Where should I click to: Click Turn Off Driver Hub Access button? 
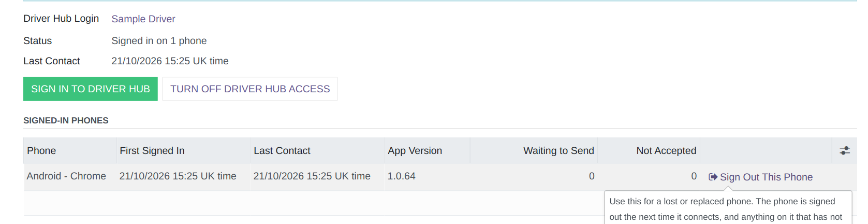click(250, 89)
